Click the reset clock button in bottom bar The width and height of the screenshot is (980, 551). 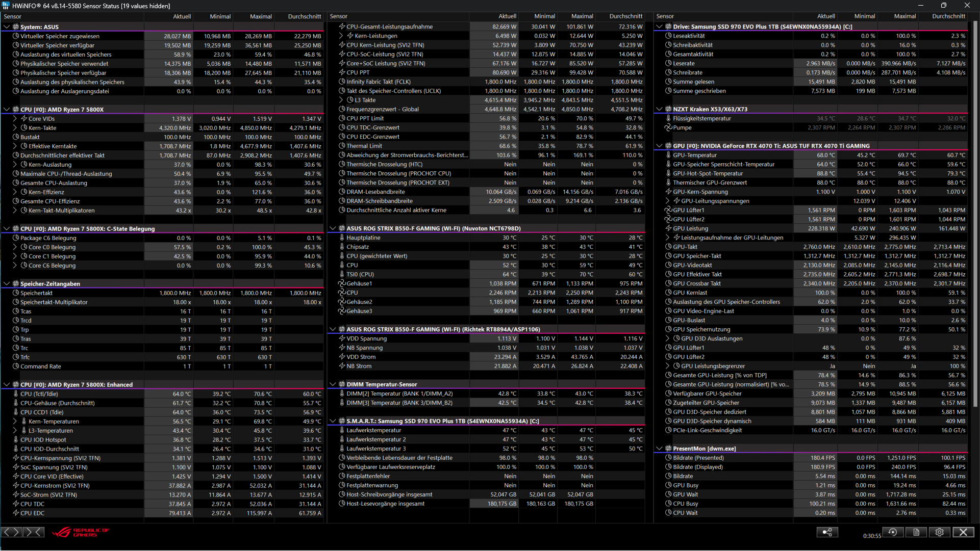(x=893, y=532)
